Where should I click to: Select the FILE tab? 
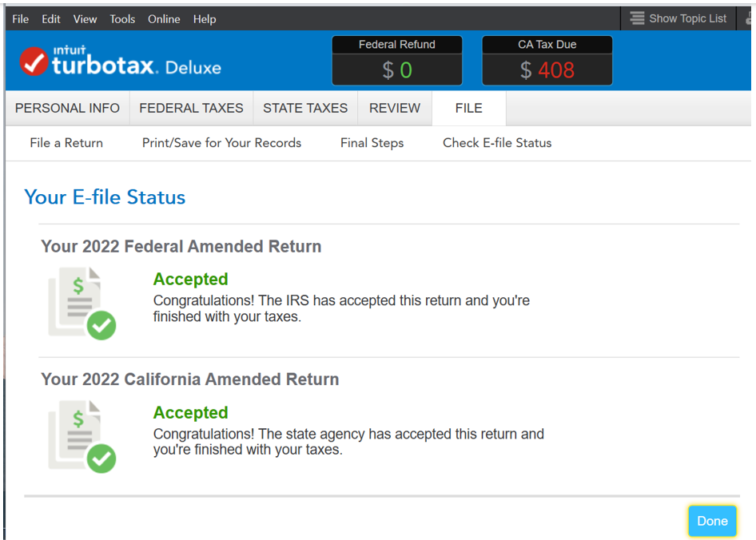coord(468,108)
